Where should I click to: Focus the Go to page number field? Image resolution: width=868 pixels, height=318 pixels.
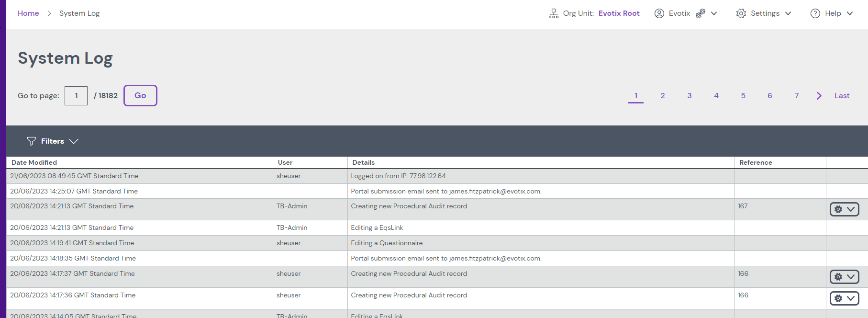tap(76, 96)
